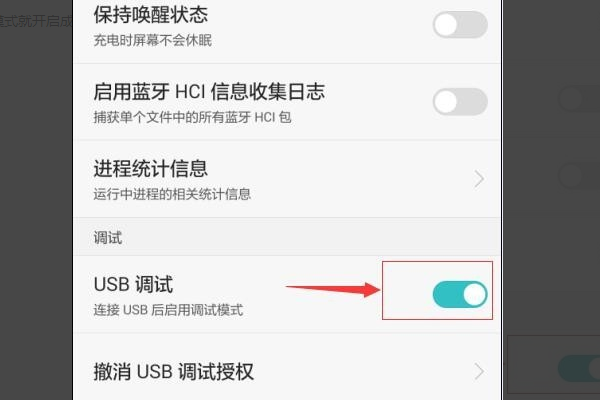The width and height of the screenshot is (600, 400).
Task: Click the white knob of the USB 调试 switch
Action: 474,294
